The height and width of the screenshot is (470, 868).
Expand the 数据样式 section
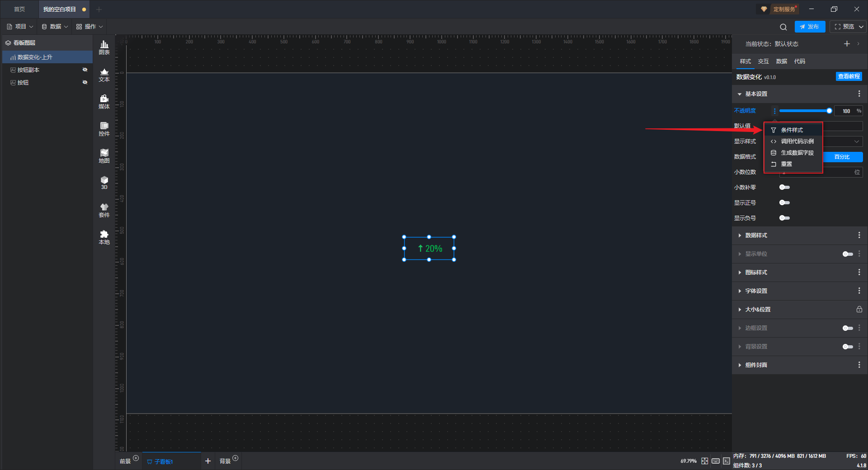point(740,235)
